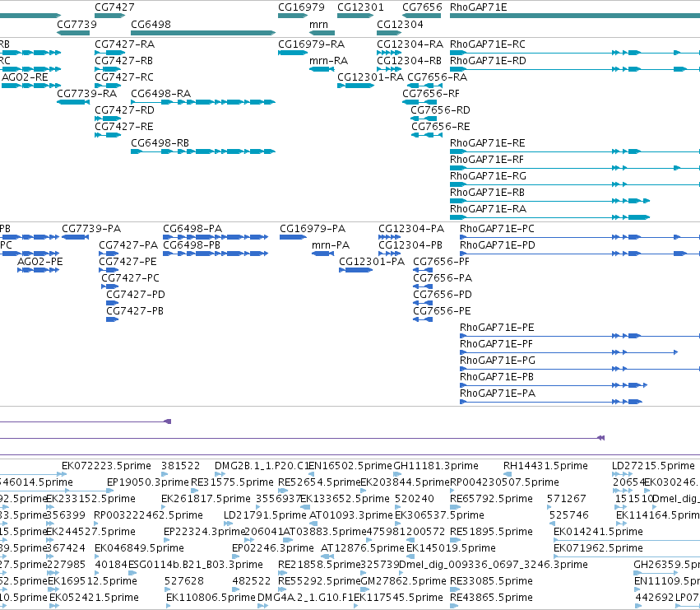The width and height of the screenshot is (700, 610).
Task: Click transcript CG7427-RE
Action: coord(124,127)
